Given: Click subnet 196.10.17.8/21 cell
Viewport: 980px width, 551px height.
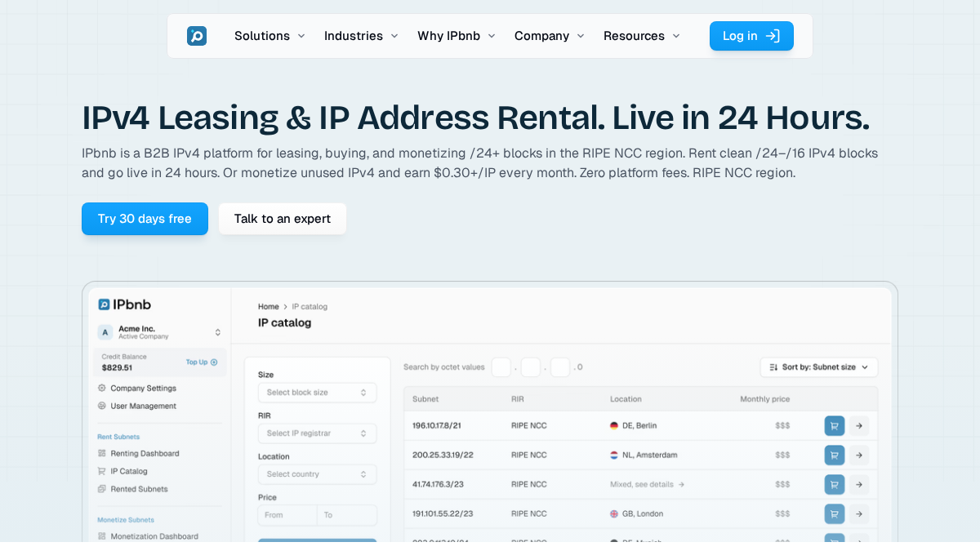Looking at the screenshot, I should [x=437, y=425].
